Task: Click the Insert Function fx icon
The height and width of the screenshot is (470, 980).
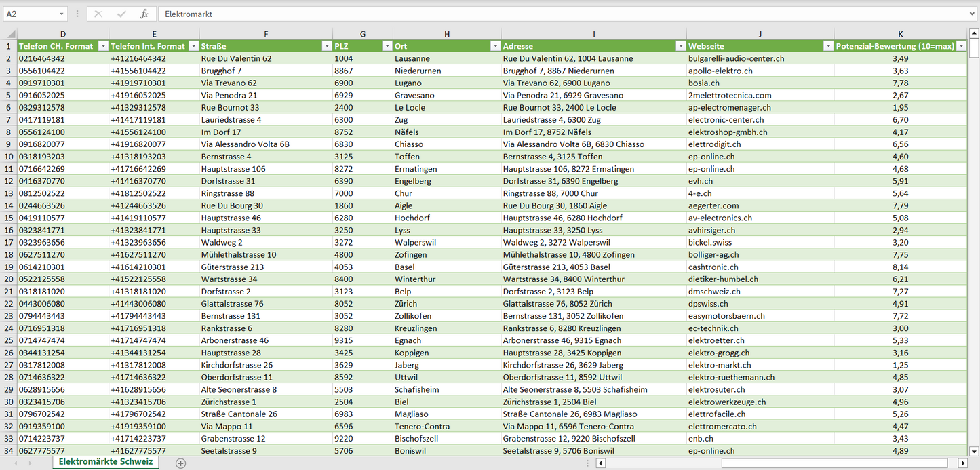Action: pyautogui.click(x=144, y=14)
